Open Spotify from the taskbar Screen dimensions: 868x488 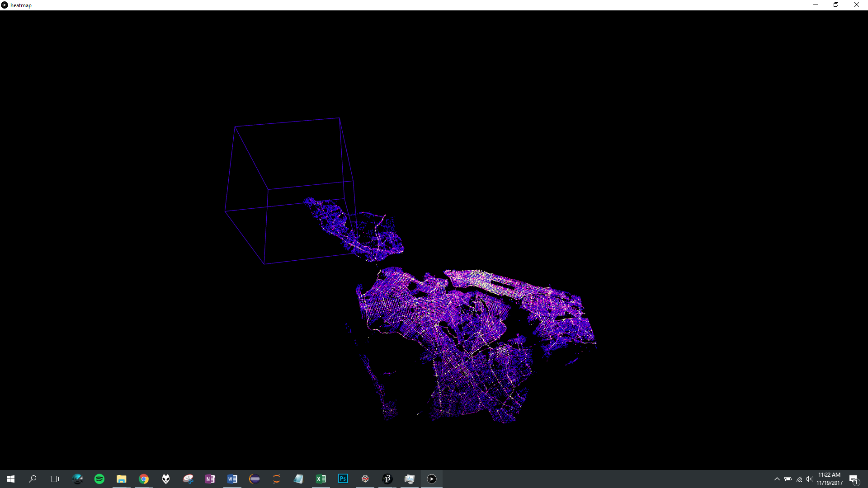pyautogui.click(x=99, y=479)
